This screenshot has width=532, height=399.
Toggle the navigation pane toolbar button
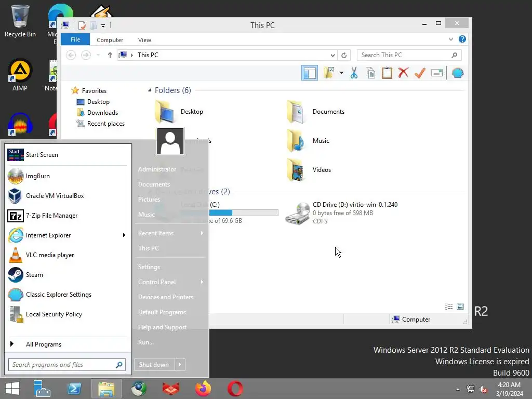point(310,73)
